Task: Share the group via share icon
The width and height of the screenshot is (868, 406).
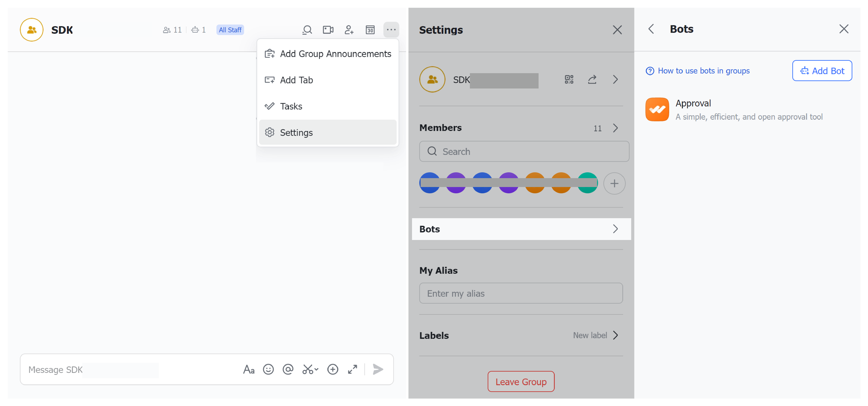Action: coord(592,79)
